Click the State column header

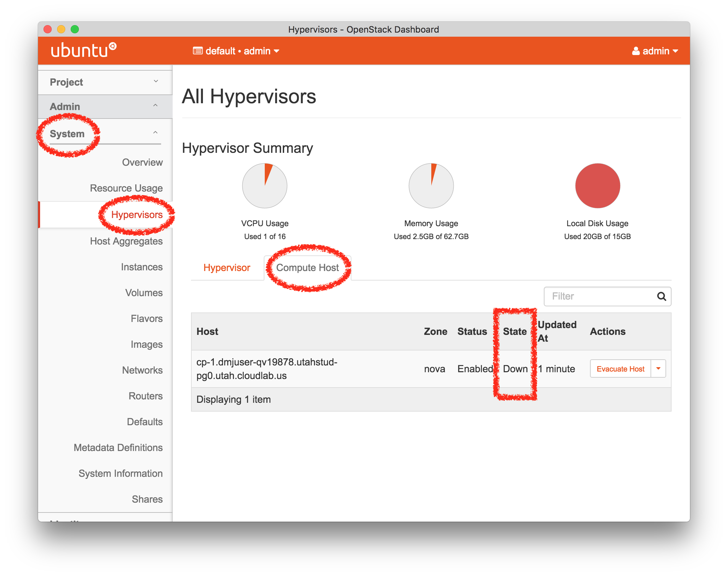click(515, 331)
